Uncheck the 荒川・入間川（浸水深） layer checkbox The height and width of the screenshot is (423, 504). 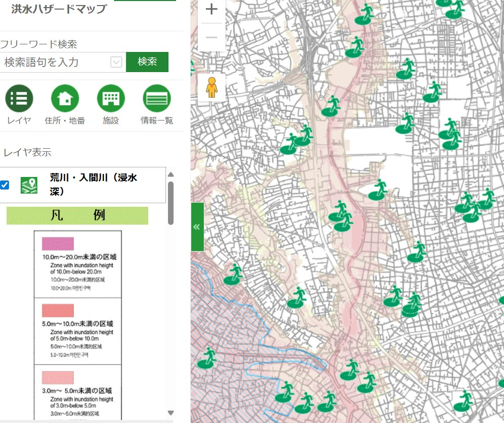pos(5,185)
